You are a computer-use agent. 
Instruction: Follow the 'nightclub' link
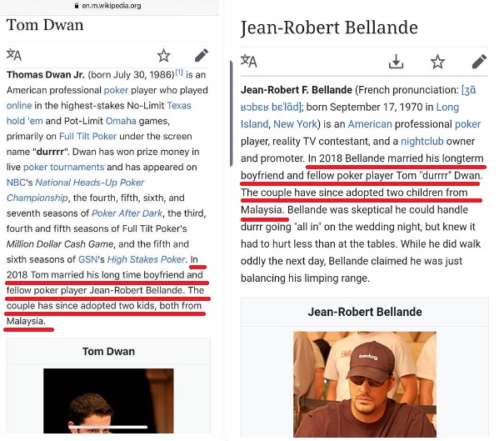point(422,141)
